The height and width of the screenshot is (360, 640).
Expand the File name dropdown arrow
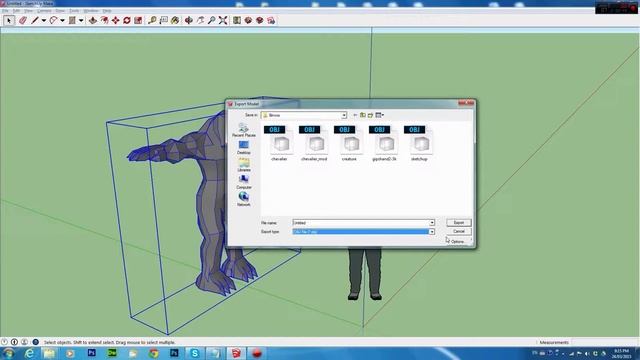click(432, 223)
